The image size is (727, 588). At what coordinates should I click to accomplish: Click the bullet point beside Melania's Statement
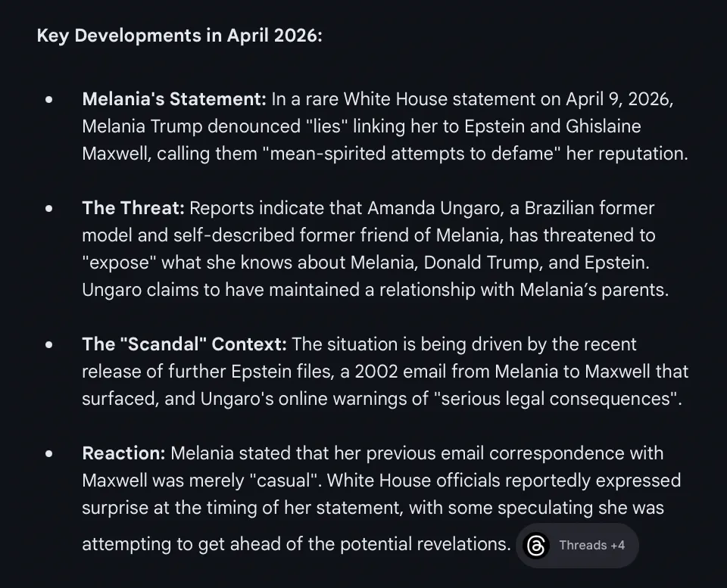(x=49, y=99)
